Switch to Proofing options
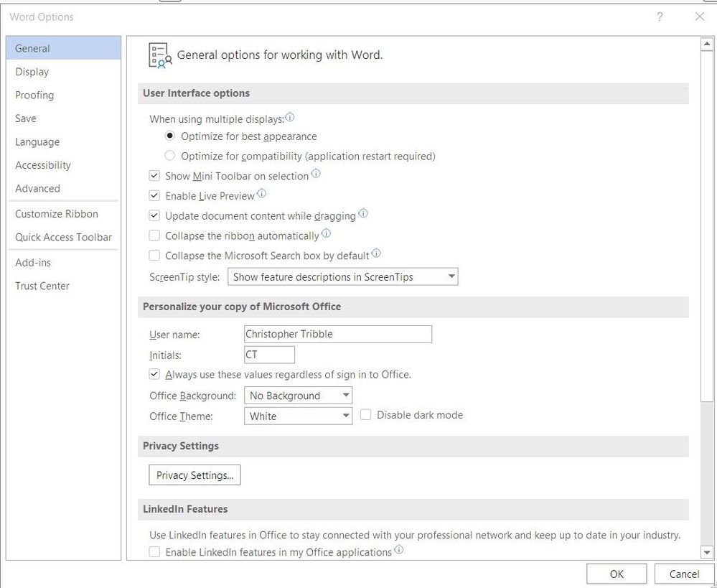Screen dimensions: 717x588 [64, 95]
